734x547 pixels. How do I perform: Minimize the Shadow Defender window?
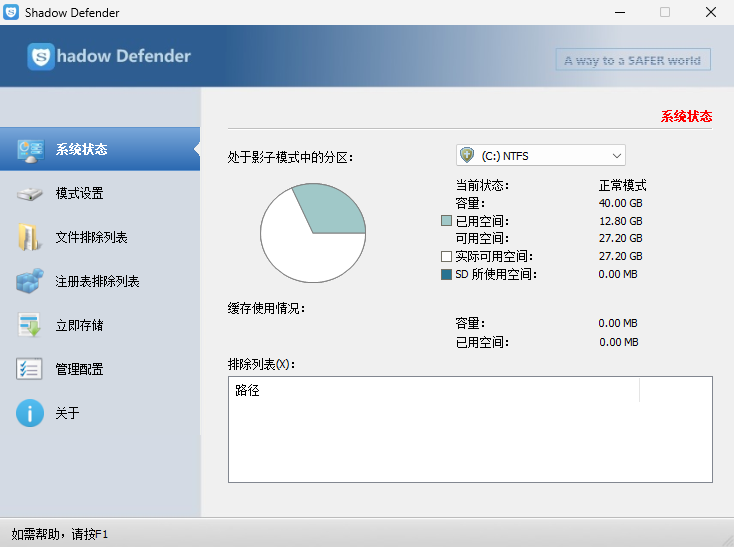click(x=620, y=12)
